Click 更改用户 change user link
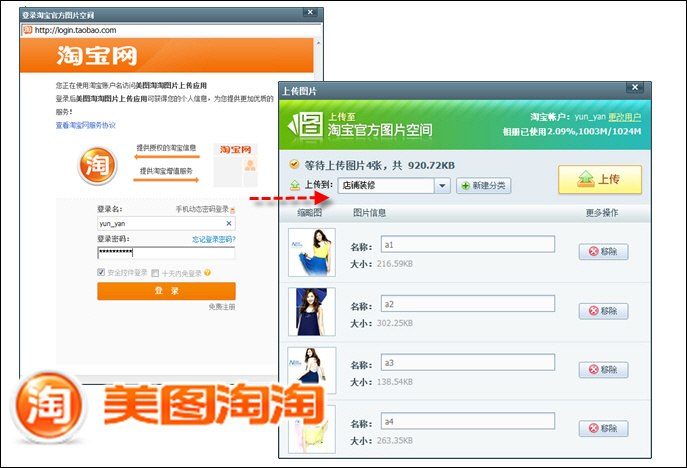Viewport: 687px width, 468px height. (x=624, y=117)
